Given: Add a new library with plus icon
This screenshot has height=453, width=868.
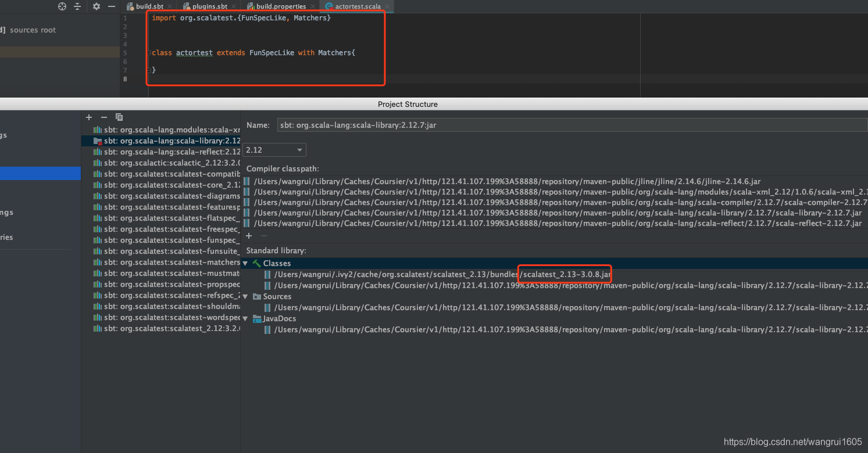Looking at the screenshot, I should (89, 117).
